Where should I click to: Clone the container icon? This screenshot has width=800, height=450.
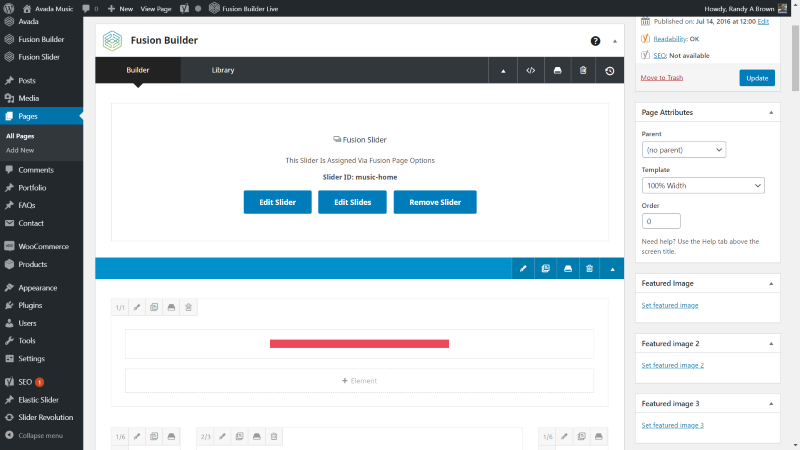coord(545,268)
